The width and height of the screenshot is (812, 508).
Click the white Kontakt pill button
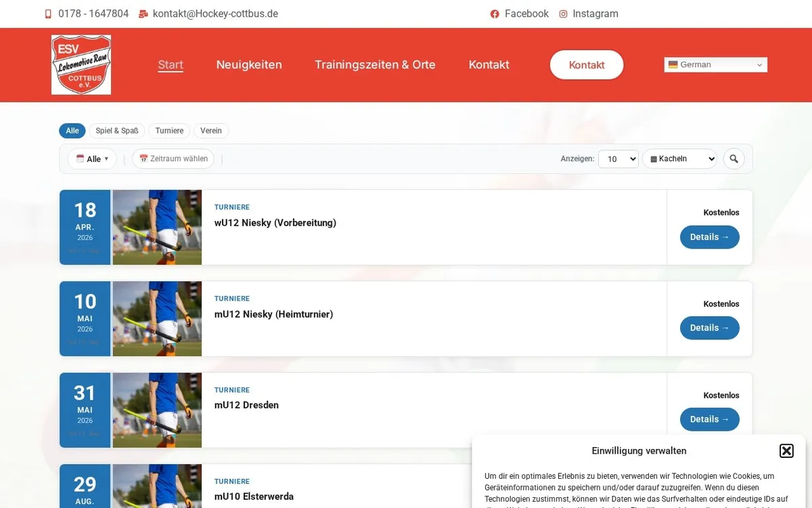pos(587,65)
